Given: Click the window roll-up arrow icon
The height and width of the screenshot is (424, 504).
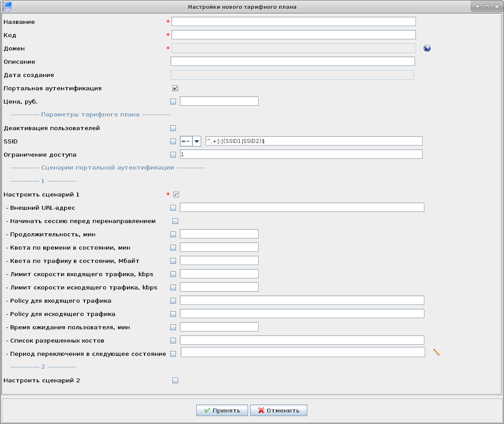Looking at the screenshot, I should click(x=477, y=7).
